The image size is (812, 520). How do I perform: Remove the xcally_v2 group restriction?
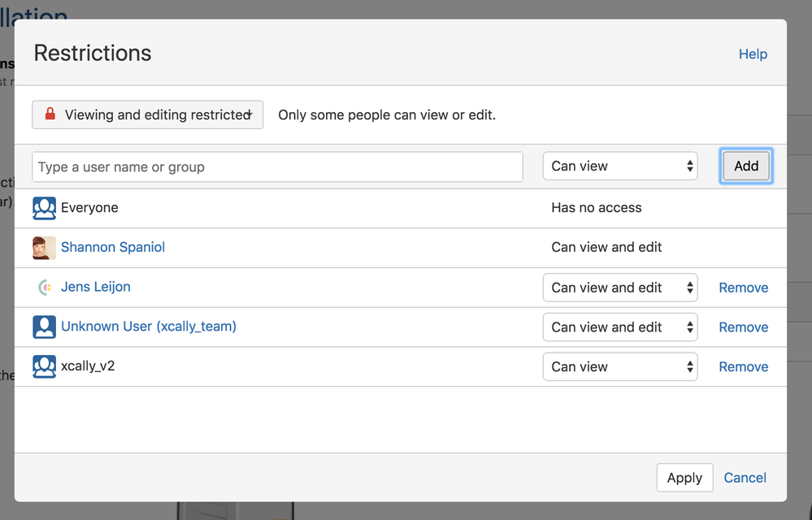(x=743, y=367)
